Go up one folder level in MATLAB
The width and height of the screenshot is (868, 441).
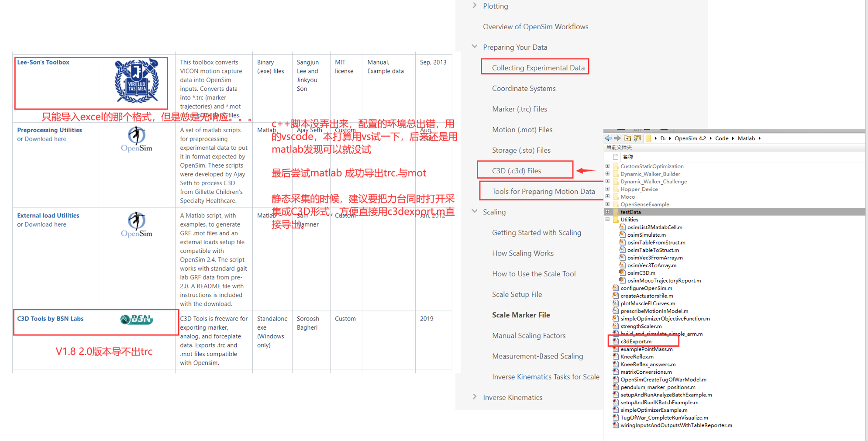(x=627, y=138)
